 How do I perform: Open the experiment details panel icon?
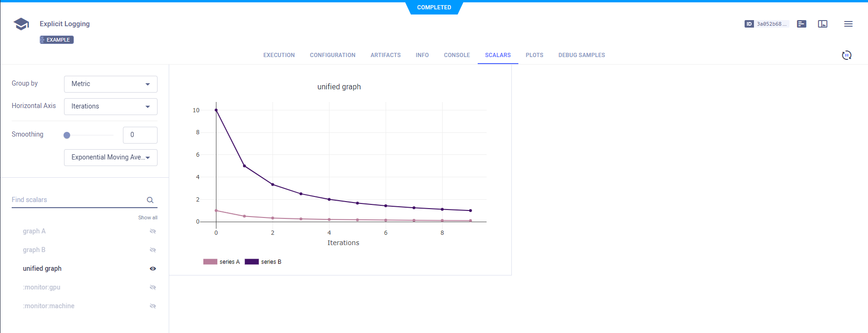[x=801, y=24]
